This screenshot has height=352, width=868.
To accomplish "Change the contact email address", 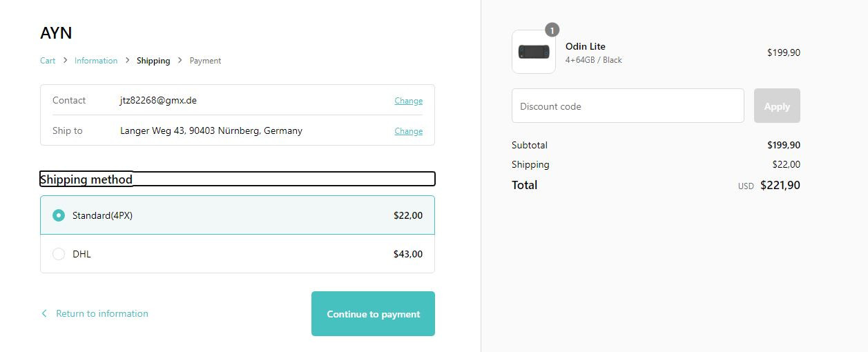I will 408,101.
